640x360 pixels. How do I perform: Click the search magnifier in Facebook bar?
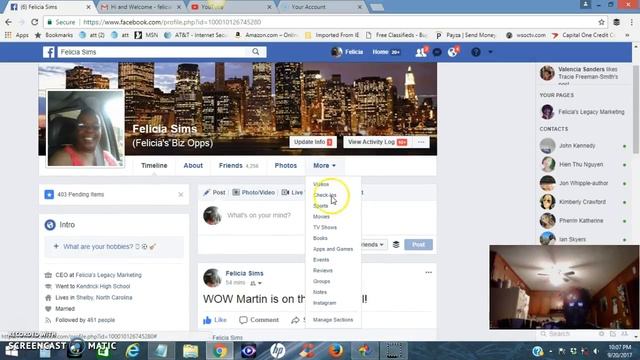(x=256, y=52)
